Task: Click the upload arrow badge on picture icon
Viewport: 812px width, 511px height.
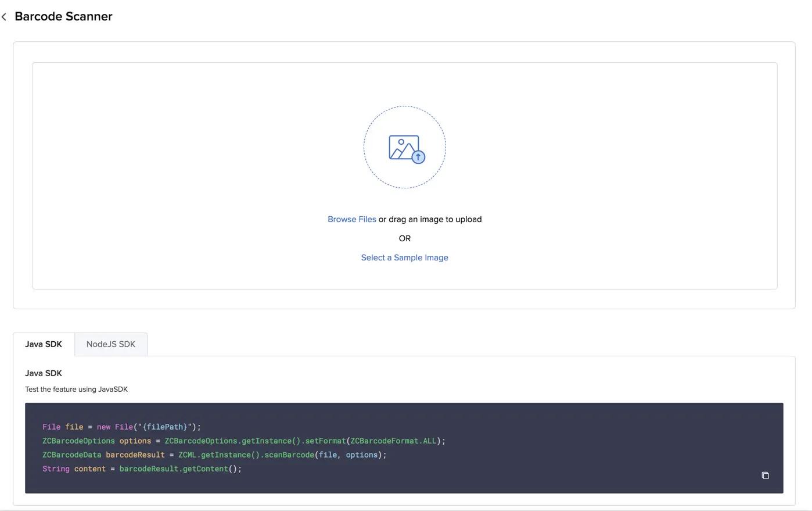Action: pos(418,157)
